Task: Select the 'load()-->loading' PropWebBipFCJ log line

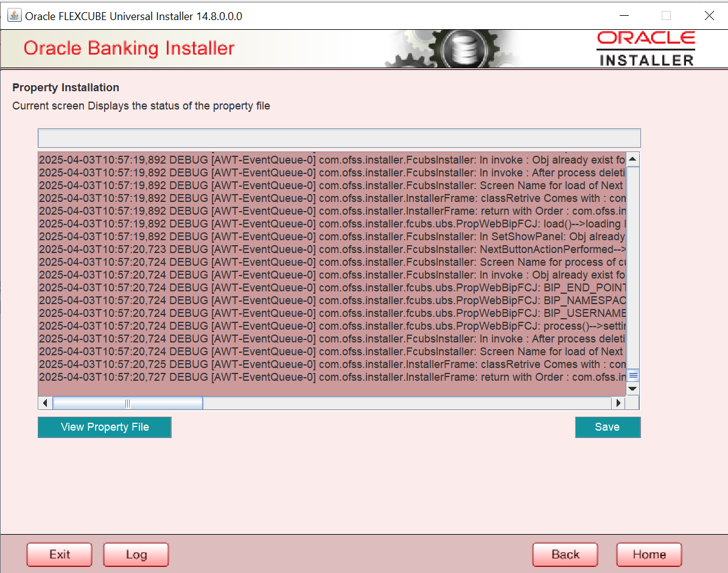Action: tap(332, 224)
